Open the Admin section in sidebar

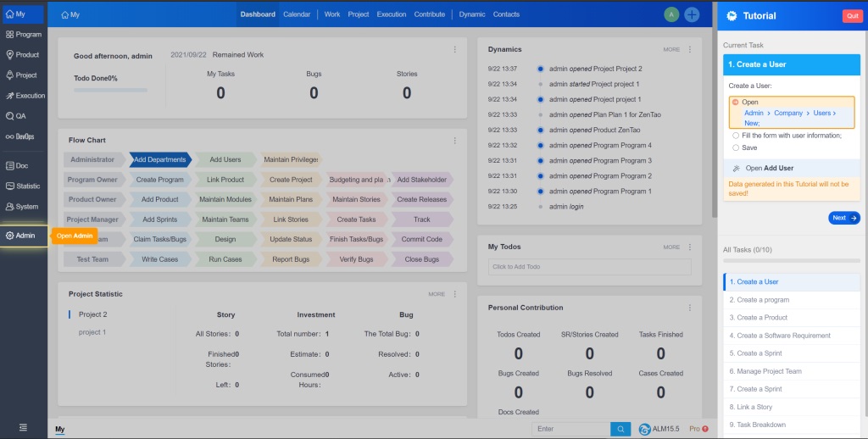(25, 235)
